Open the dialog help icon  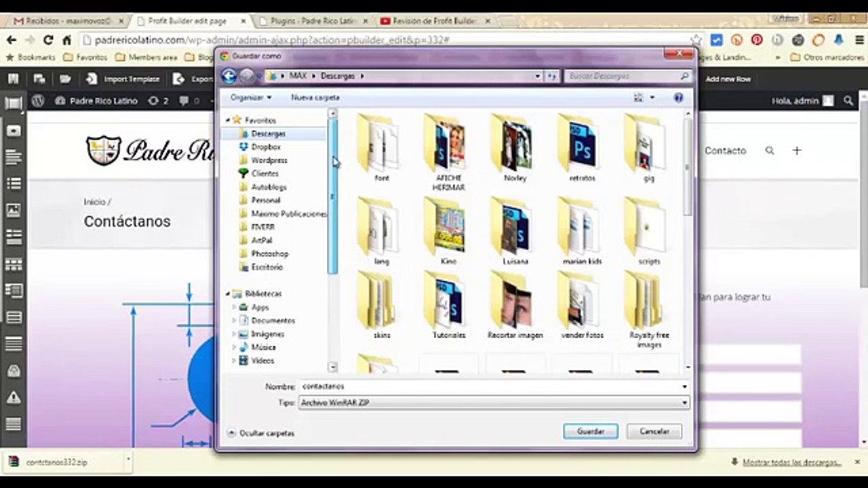(678, 98)
